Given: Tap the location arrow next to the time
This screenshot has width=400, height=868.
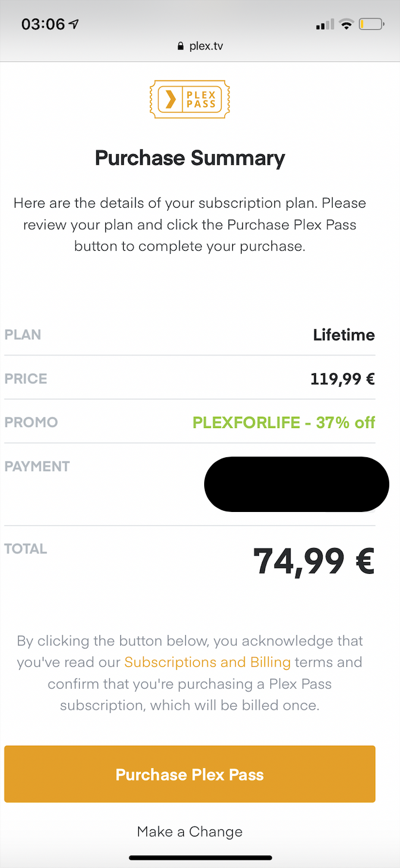Looking at the screenshot, I should pos(74,24).
